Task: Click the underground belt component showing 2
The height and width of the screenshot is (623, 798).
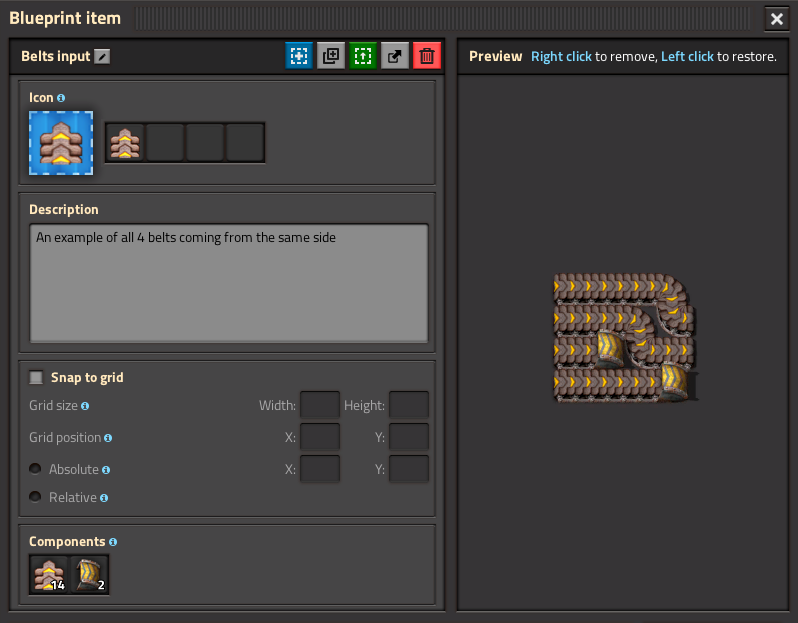Action: click(x=89, y=575)
